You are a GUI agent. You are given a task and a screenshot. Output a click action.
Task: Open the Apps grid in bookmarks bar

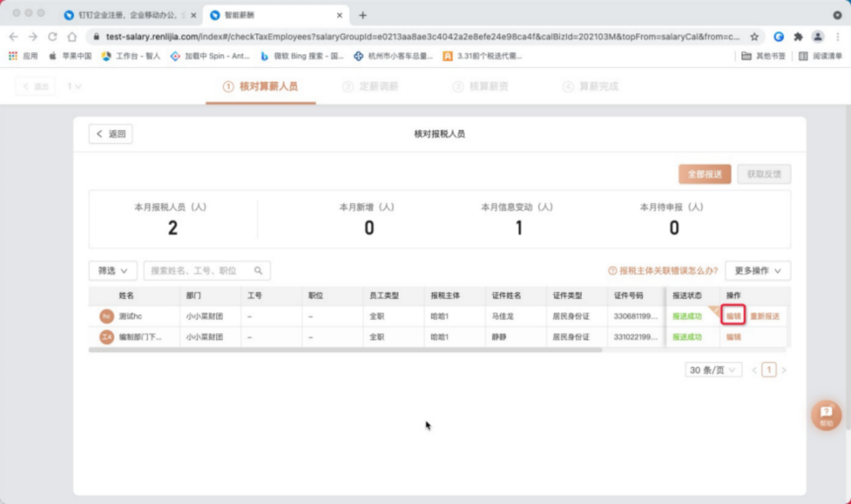click(13, 56)
